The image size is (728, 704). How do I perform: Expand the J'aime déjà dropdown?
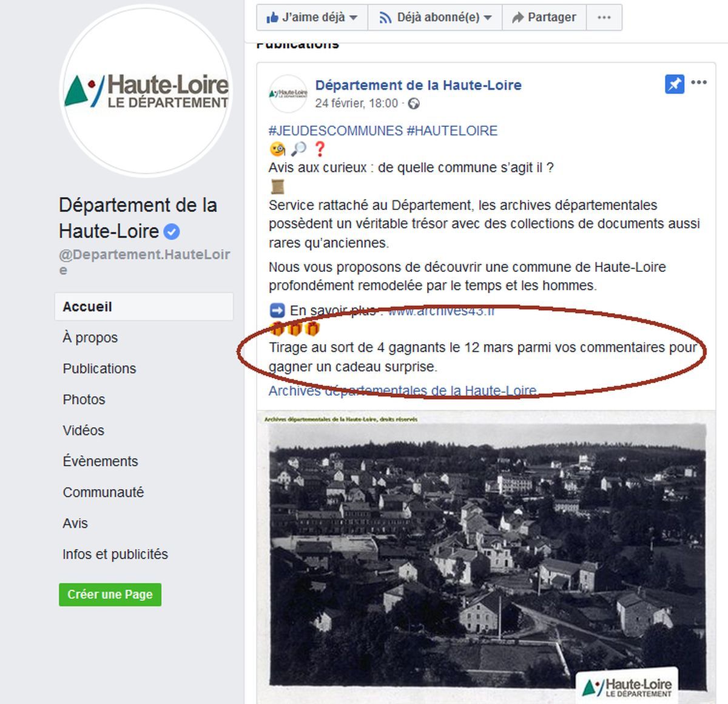coord(312,17)
